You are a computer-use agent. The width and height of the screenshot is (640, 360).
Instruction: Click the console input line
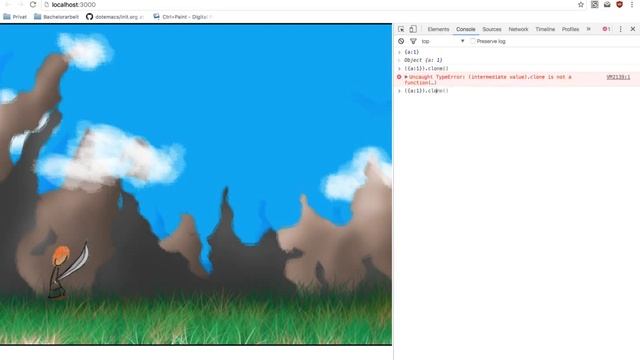517,91
